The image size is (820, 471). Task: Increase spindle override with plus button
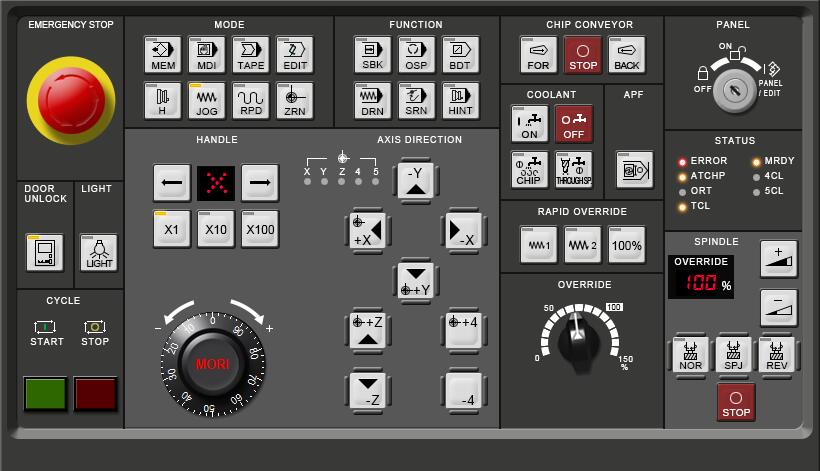point(779,259)
